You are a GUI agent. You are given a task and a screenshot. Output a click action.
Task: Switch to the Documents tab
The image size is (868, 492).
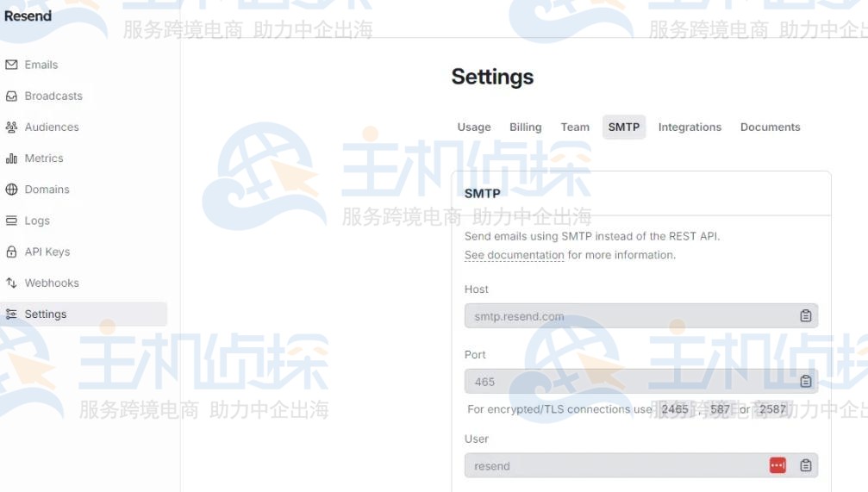(770, 128)
